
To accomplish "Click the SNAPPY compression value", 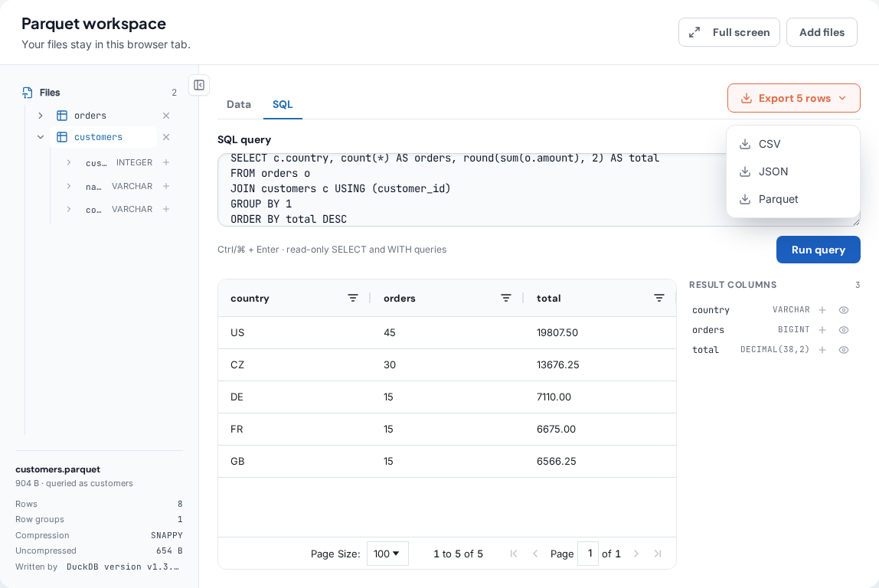I will point(166,535).
